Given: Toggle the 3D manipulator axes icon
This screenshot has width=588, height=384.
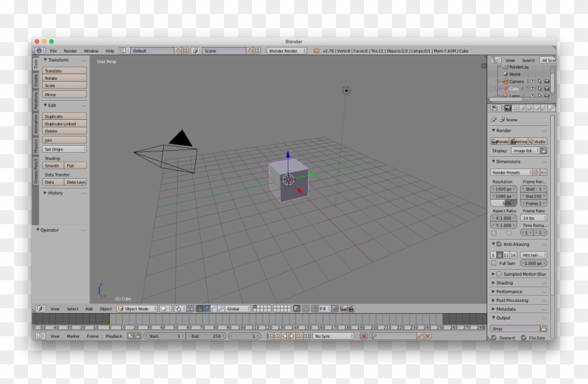Looking at the screenshot, I should pos(199,308).
